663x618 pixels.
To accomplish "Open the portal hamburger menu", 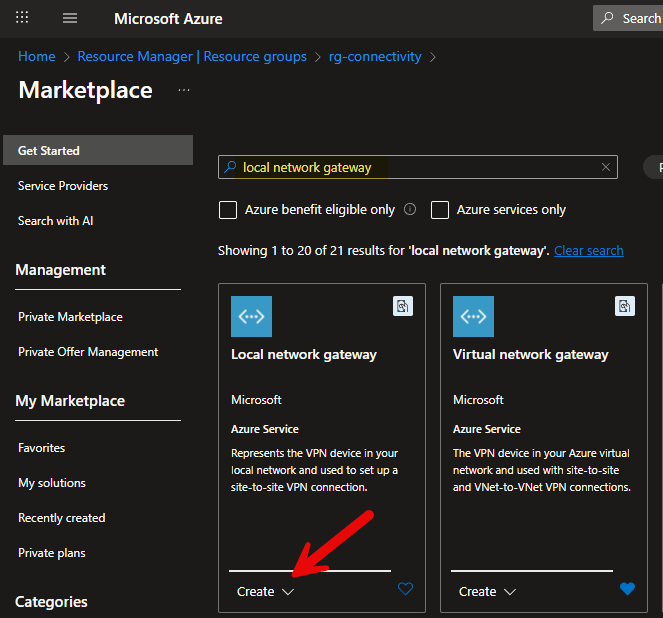I will click(x=70, y=18).
